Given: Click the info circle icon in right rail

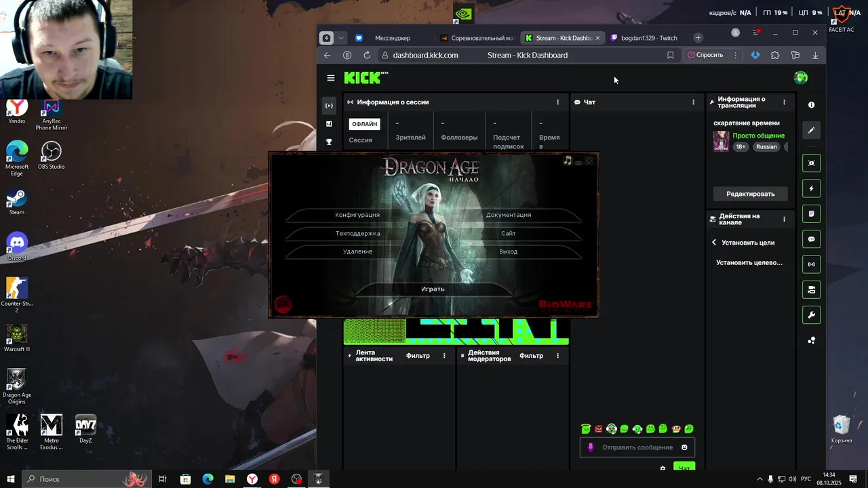Looking at the screenshot, I should click(x=812, y=105).
